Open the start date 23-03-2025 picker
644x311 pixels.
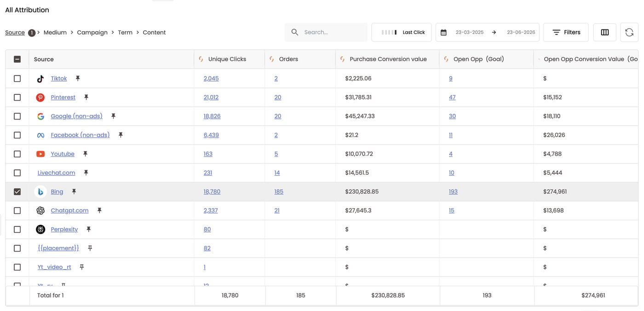469,32
